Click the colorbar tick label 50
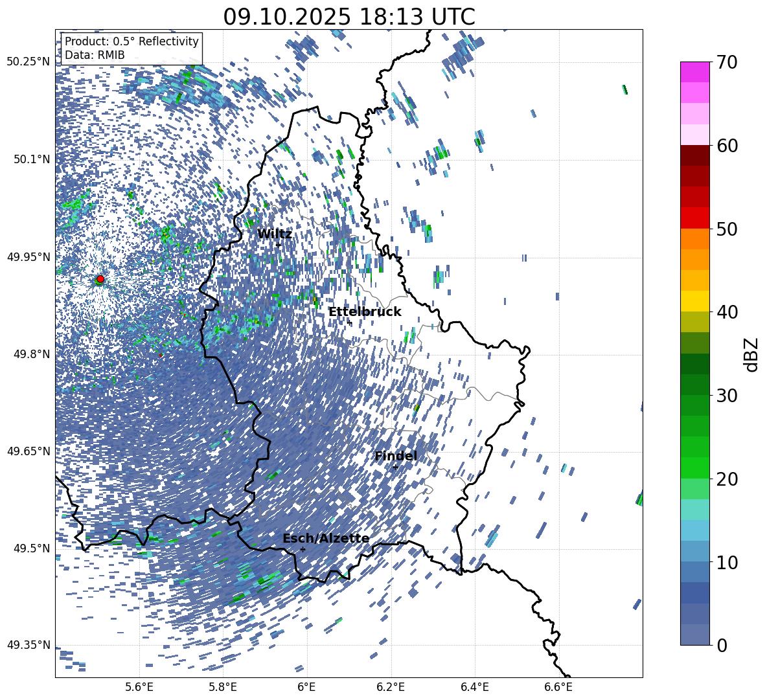 pyautogui.click(x=727, y=229)
